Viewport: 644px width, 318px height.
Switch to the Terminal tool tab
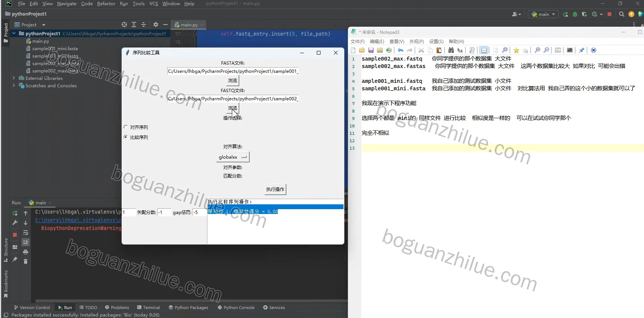[148, 308]
